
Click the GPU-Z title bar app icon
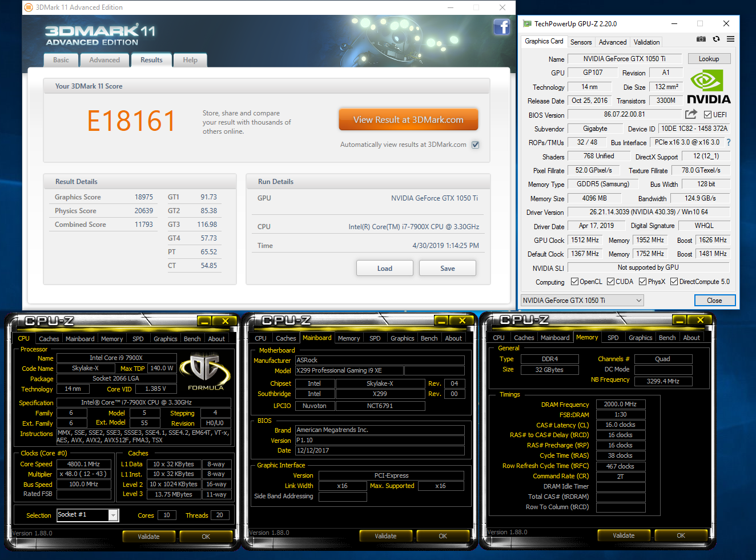coord(527,24)
